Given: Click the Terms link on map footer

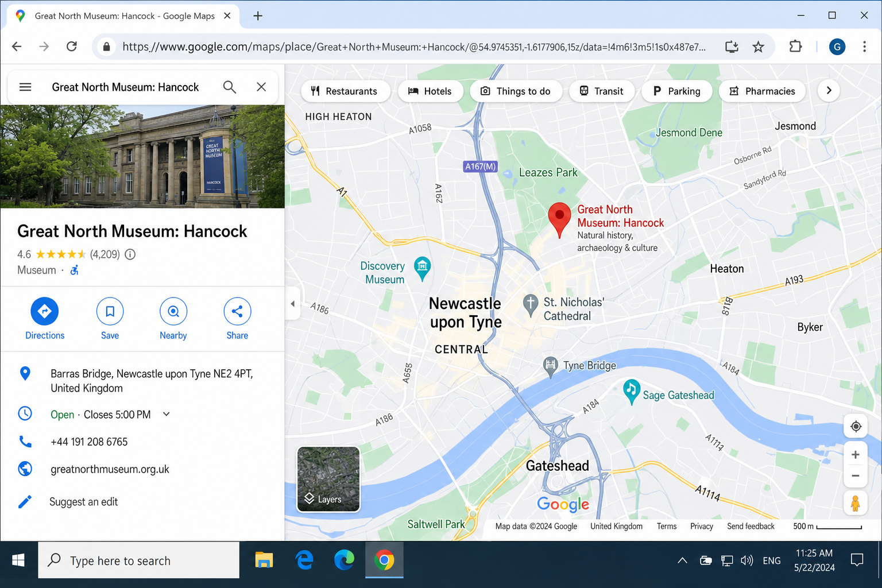Looking at the screenshot, I should click(x=667, y=527).
